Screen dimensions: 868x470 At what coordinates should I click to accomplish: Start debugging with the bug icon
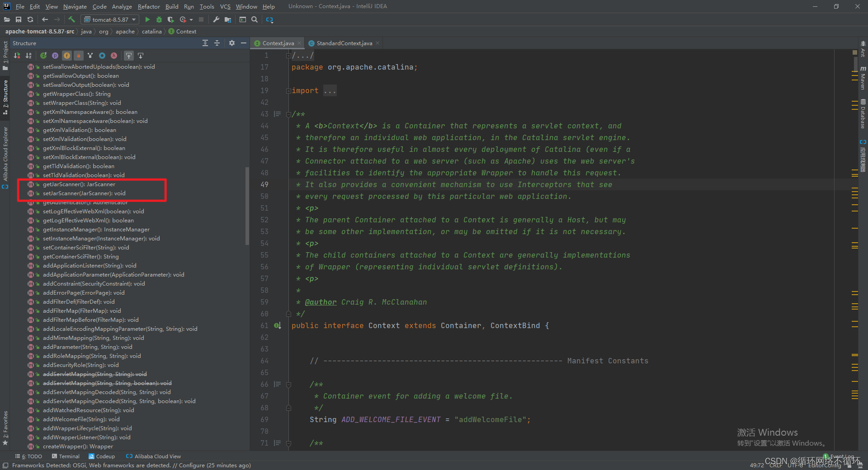pyautogui.click(x=159, y=19)
